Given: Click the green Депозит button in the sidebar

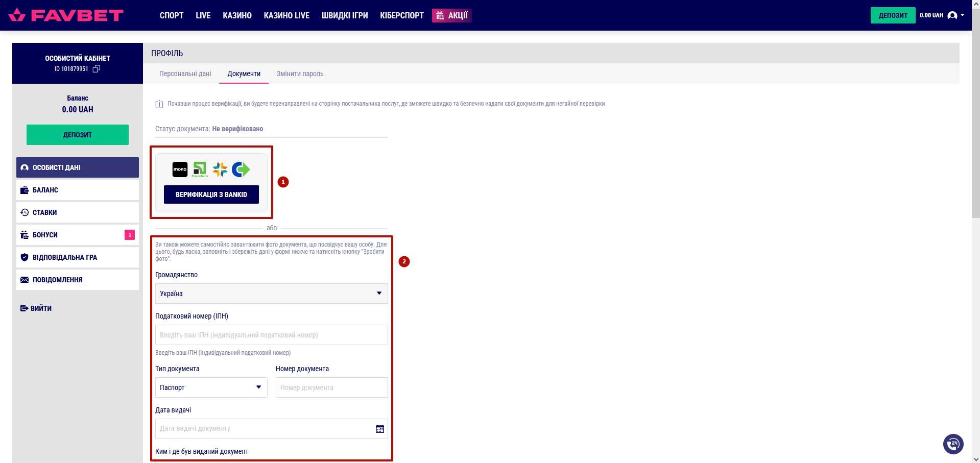Looking at the screenshot, I should [x=78, y=135].
